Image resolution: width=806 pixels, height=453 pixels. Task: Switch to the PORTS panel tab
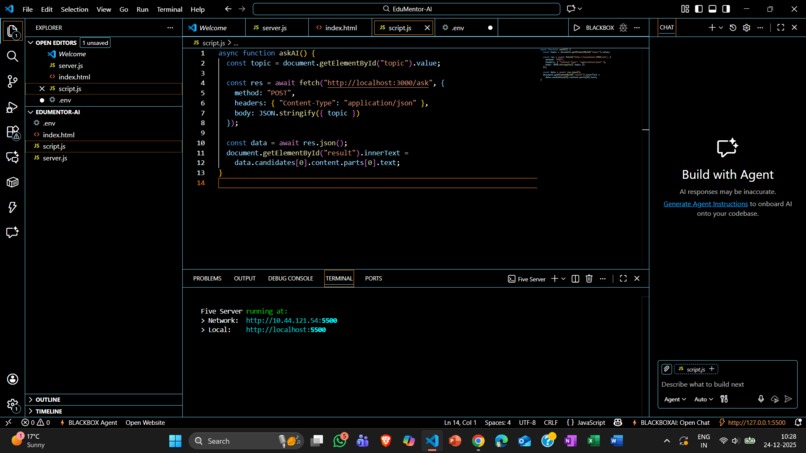click(x=373, y=279)
